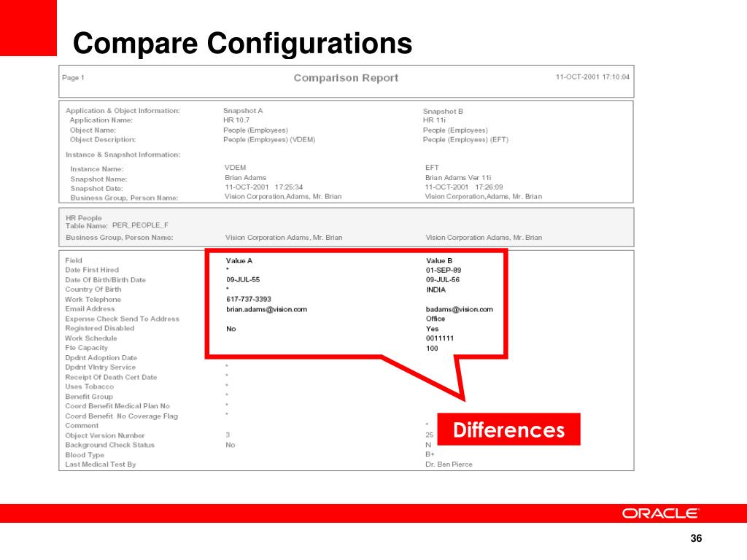Click the 'Dpdnt Adoption Date' field label
The image size is (747, 560).
click(x=101, y=357)
